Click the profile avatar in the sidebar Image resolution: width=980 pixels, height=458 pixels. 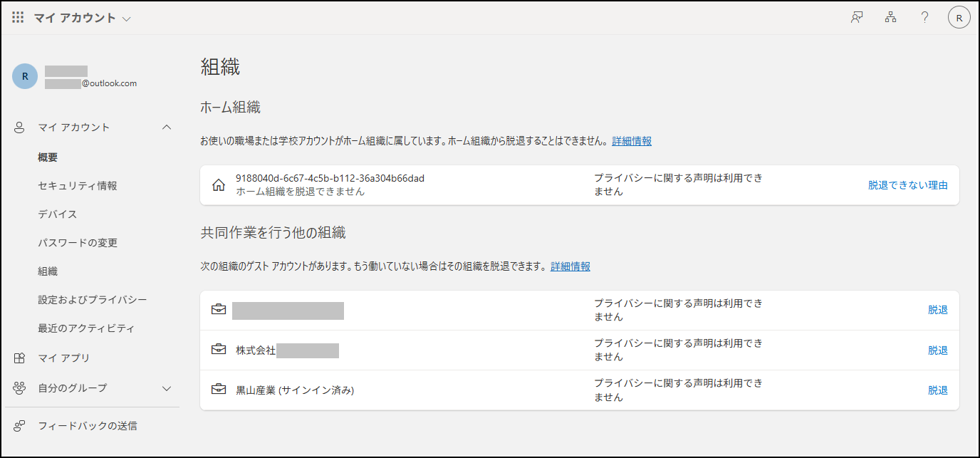click(x=25, y=76)
